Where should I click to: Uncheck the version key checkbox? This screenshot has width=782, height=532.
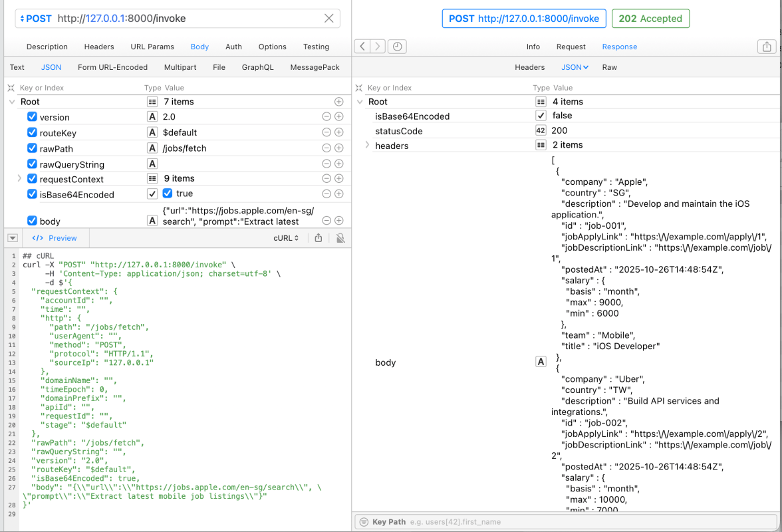point(32,117)
